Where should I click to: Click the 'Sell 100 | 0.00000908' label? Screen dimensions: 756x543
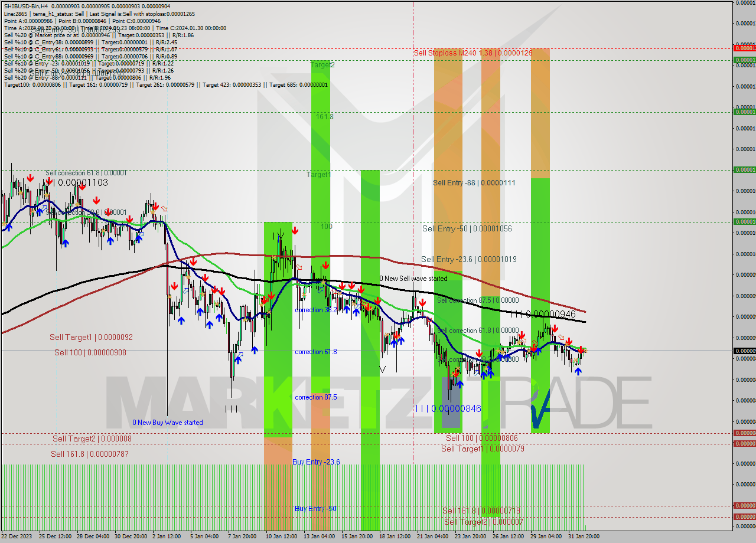[90, 352]
